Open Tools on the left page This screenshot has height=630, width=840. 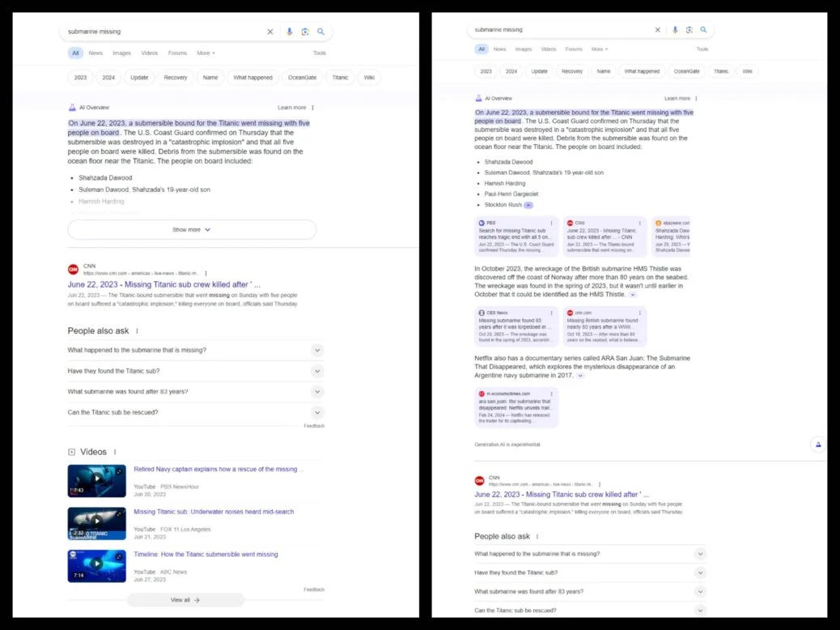[x=320, y=53]
